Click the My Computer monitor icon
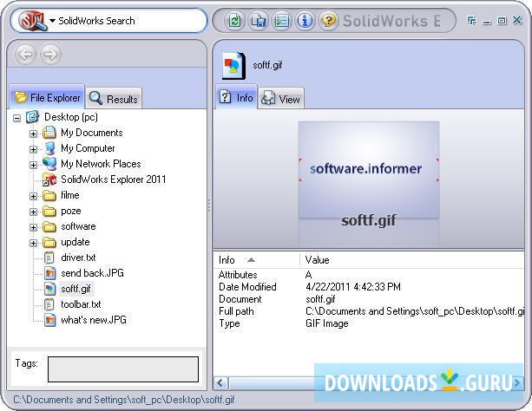Viewport: 532px width, 411px height. pyautogui.click(x=49, y=148)
